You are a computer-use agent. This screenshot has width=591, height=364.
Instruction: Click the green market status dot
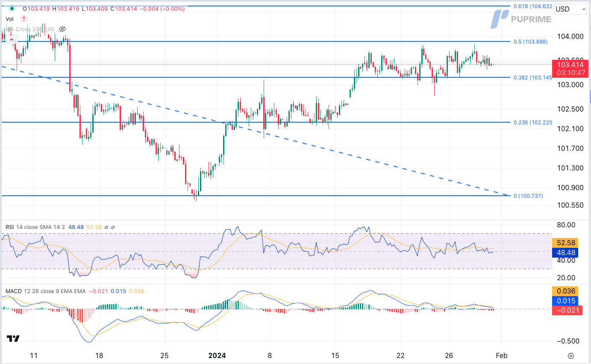(x=12, y=9)
